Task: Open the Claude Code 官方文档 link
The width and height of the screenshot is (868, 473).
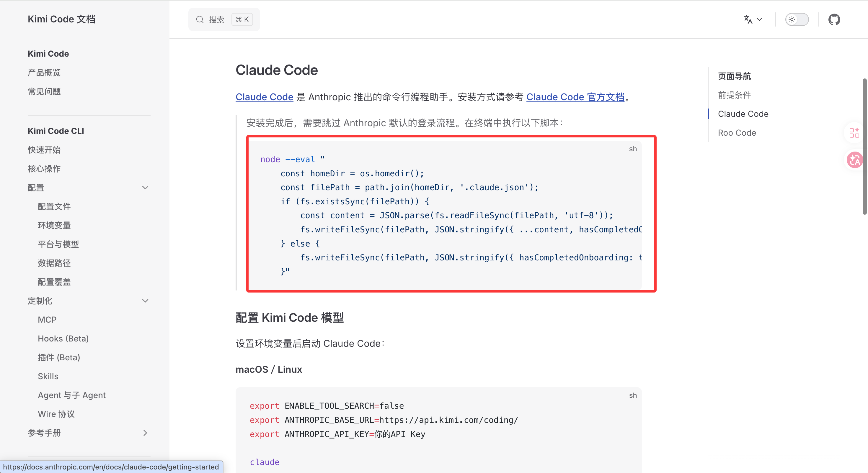Action: click(x=575, y=97)
